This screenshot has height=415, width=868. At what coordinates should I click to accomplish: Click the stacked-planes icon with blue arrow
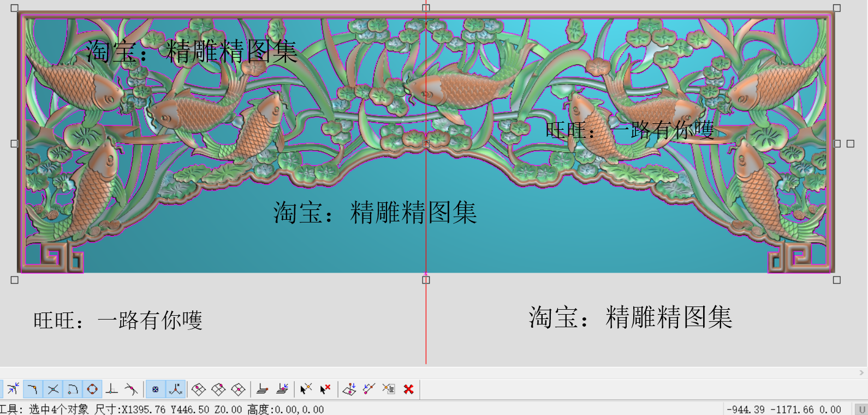(282, 389)
